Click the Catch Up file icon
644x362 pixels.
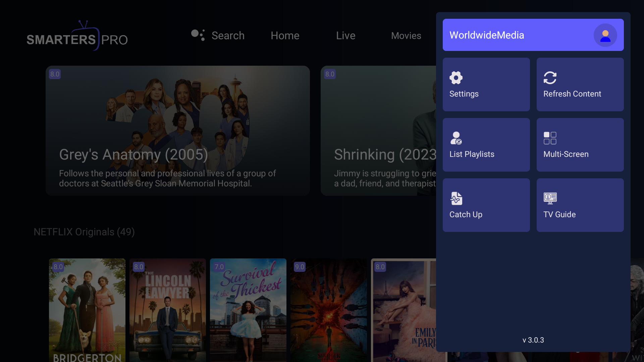pyautogui.click(x=456, y=198)
